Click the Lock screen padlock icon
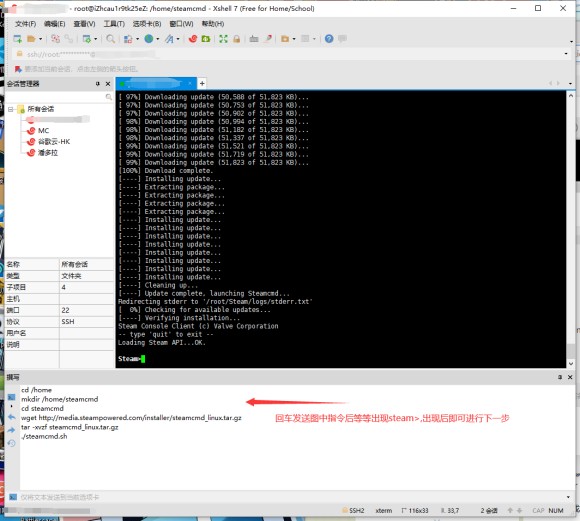Screen dimensions: 580x521 (x=237, y=39)
